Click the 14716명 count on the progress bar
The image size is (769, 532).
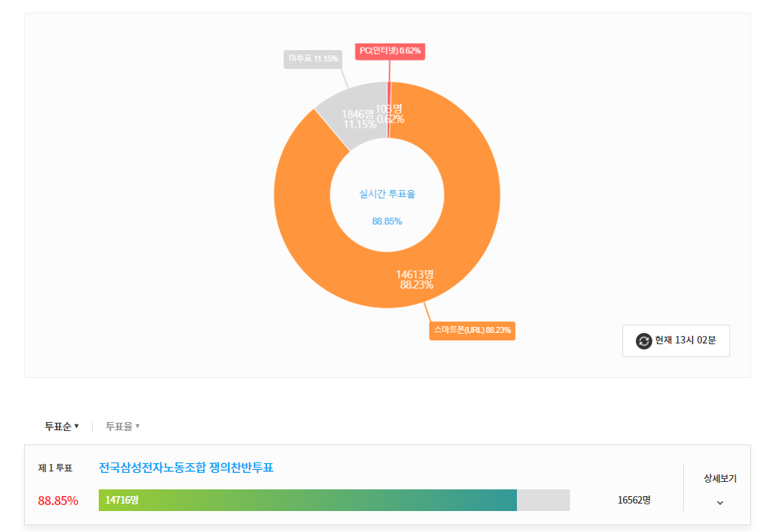point(122,500)
